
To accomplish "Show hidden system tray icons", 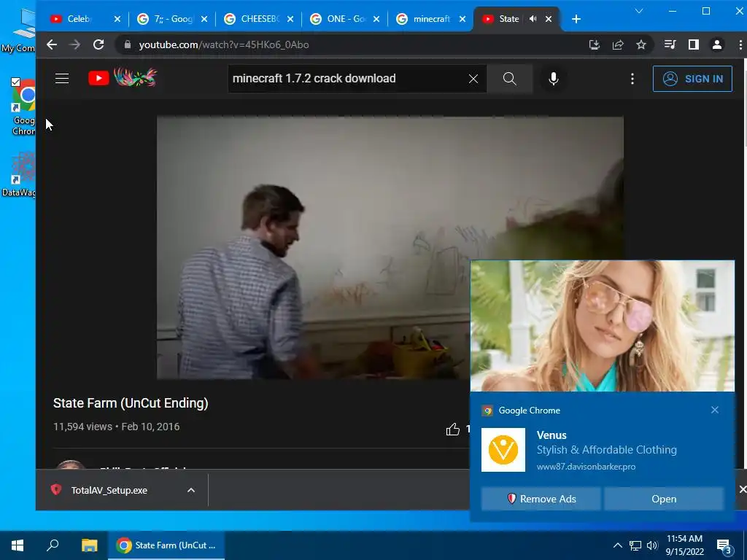I will [617, 545].
